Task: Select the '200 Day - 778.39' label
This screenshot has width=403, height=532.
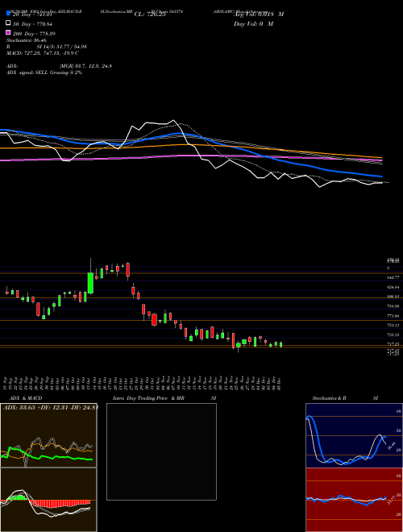Action: click(x=35, y=34)
